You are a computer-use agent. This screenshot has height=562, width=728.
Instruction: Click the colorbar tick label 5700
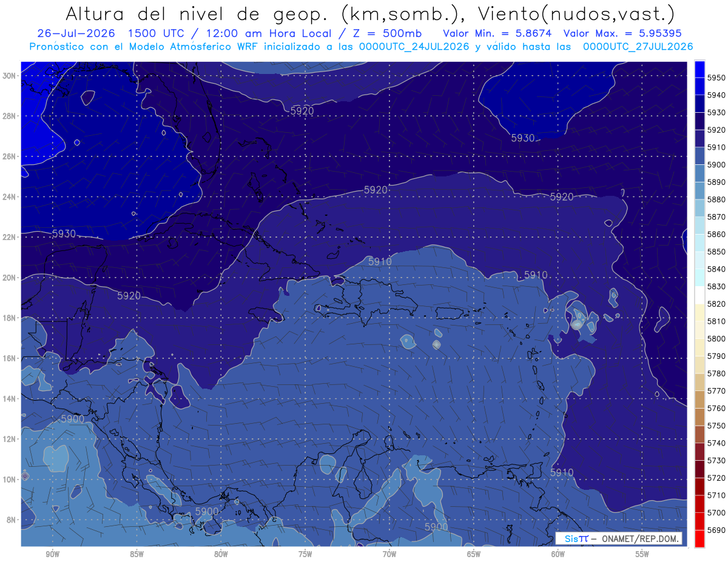click(x=716, y=512)
